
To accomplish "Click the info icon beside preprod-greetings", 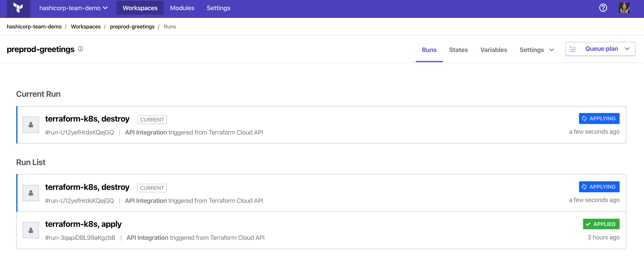I will (80, 49).
